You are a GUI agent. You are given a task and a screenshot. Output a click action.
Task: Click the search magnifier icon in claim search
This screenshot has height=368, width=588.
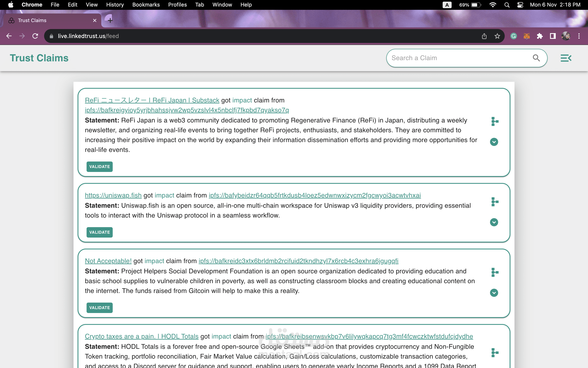[x=536, y=58]
